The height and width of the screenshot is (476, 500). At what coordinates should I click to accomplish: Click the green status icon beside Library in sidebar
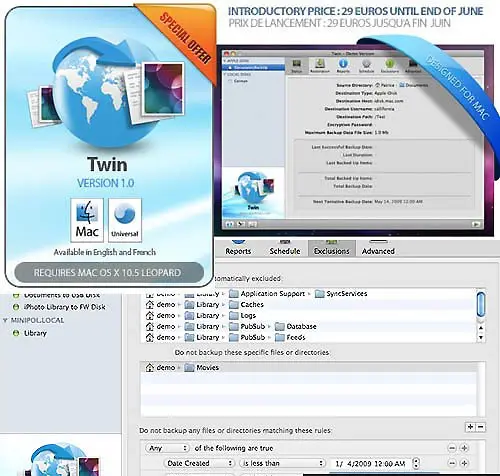[16, 333]
